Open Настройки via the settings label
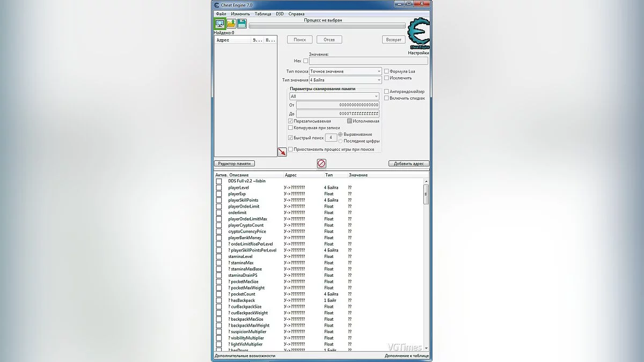 419,54
